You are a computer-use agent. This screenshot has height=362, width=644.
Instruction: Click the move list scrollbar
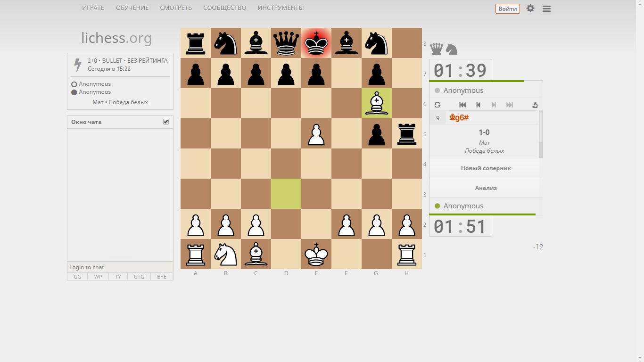(541, 134)
